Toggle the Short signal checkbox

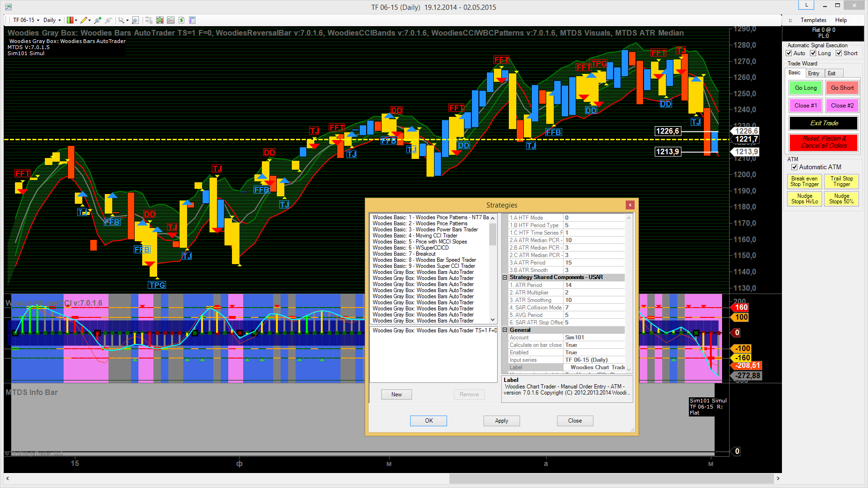point(839,53)
